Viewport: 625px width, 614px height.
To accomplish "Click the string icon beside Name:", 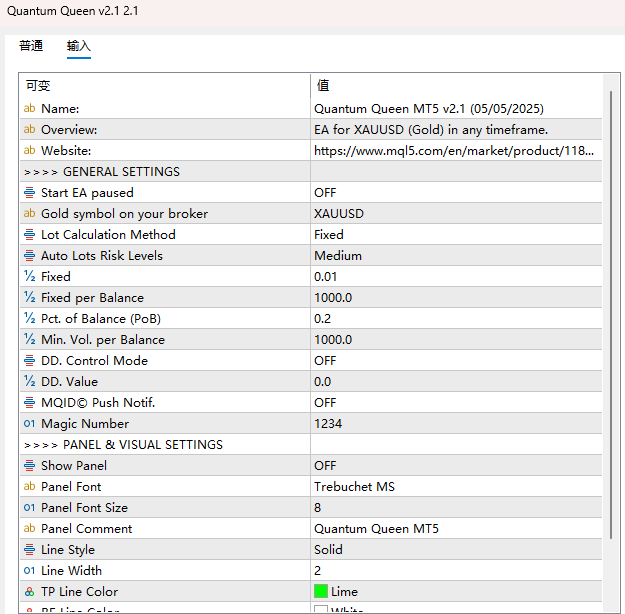I will pyautogui.click(x=29, y=108).
